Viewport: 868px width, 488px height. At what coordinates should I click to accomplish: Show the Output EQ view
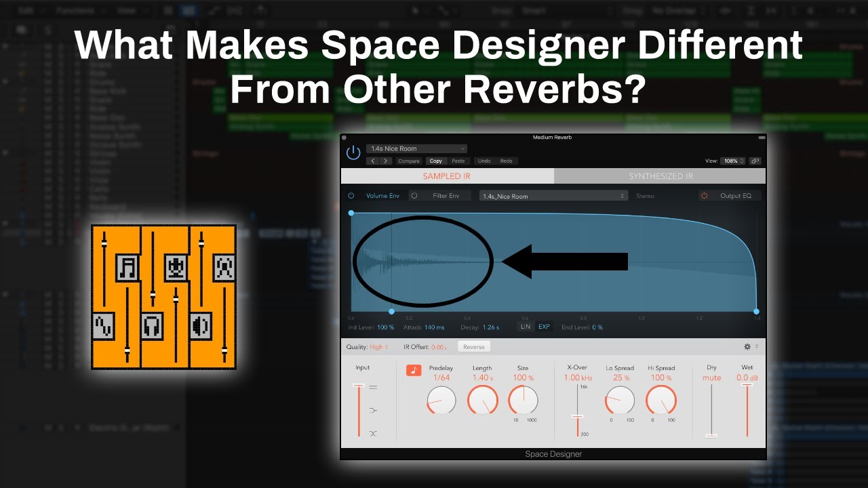coord(736,196)
